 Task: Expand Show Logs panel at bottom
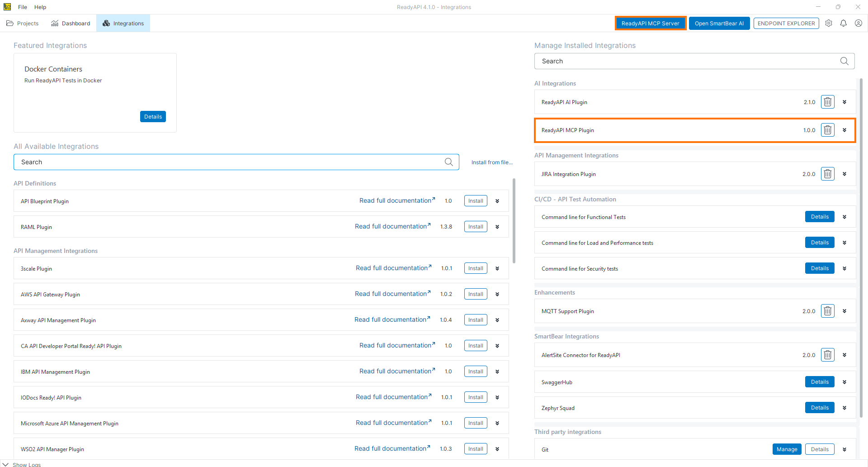[22, 464]
